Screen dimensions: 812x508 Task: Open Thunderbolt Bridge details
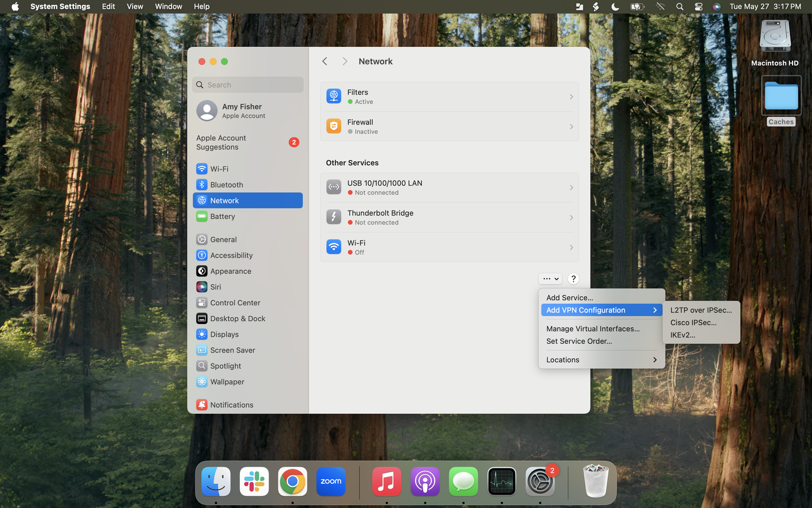(449, 217)
